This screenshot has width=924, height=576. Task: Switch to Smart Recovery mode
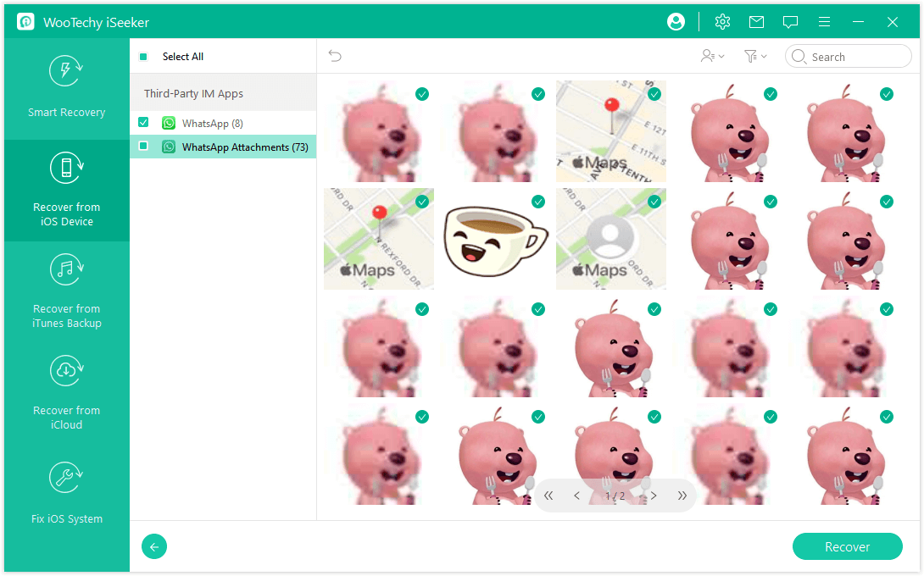click(66, 88)
